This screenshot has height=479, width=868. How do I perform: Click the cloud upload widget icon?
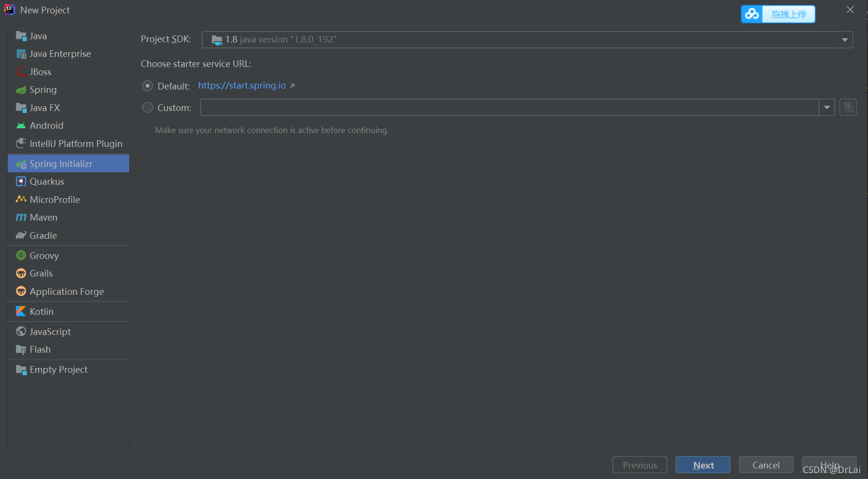[752, 14]
